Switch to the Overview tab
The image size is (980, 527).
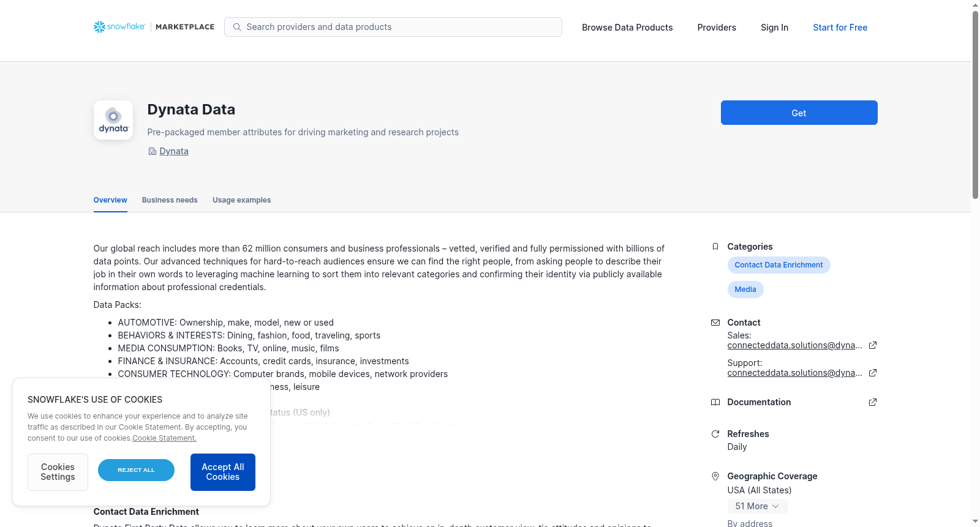[110, 200]
